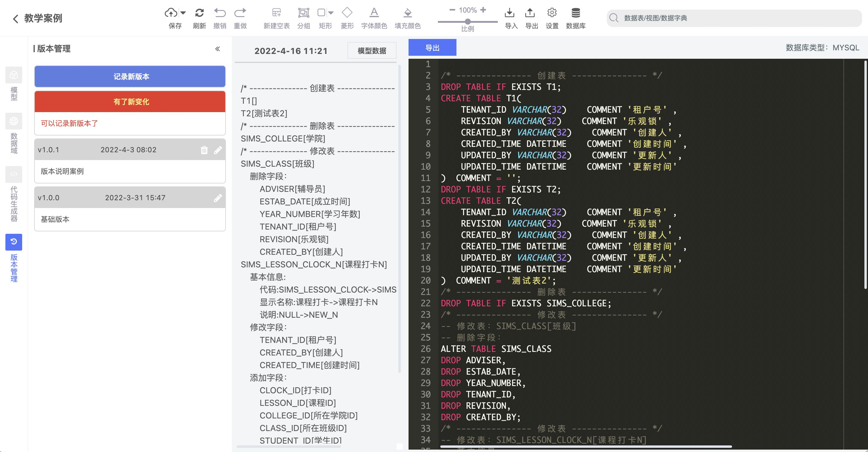Click the Undo arrow icon
The width and height of the screenshot is (868, 452).
pyautogui.click(x=220, y=13)
